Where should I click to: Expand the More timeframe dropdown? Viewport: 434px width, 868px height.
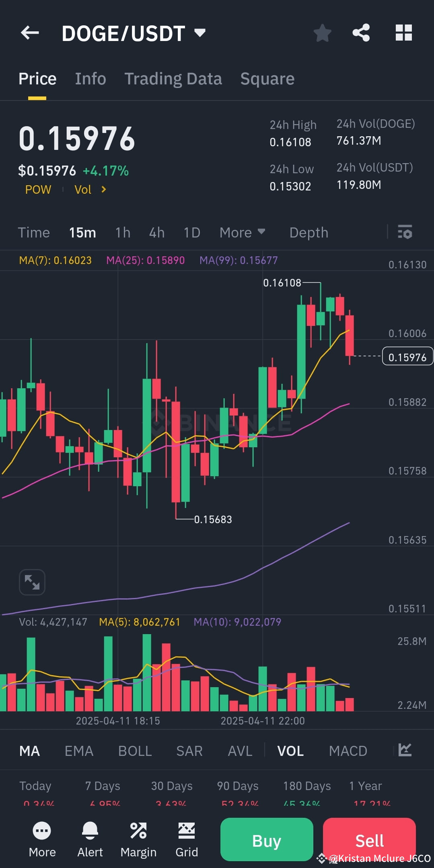click(242, 232)
